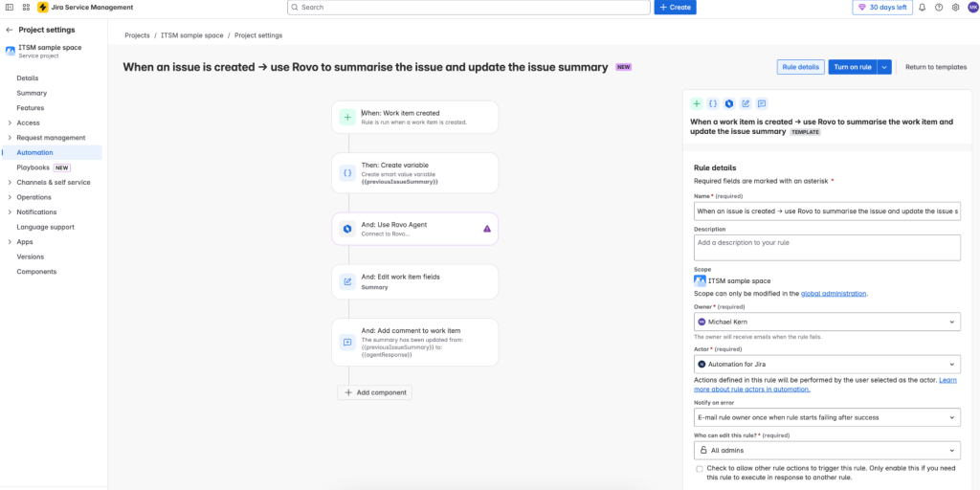The width and height of the screenshot is (980, 490).
Task: Expand the Apps section
Action: [x=9, y=242]
